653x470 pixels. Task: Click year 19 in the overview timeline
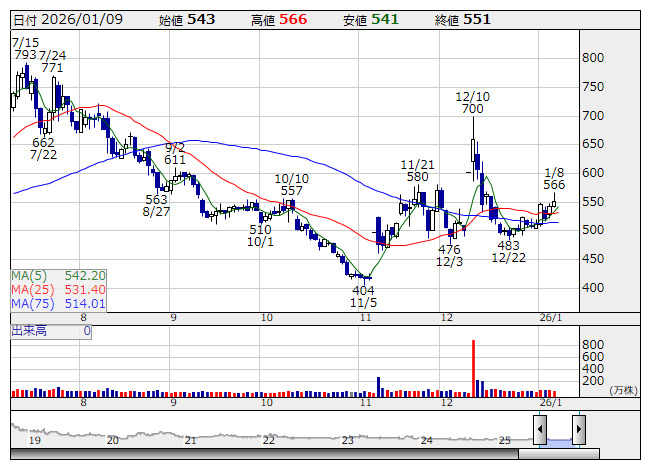[x=34, y=440]
